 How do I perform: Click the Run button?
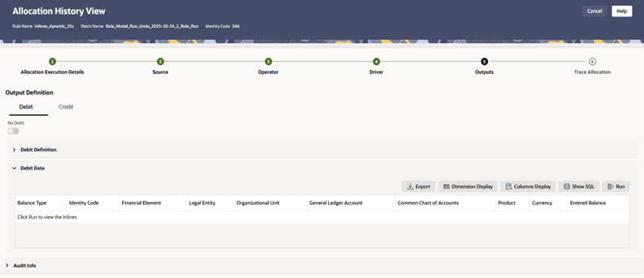(616, 186)
